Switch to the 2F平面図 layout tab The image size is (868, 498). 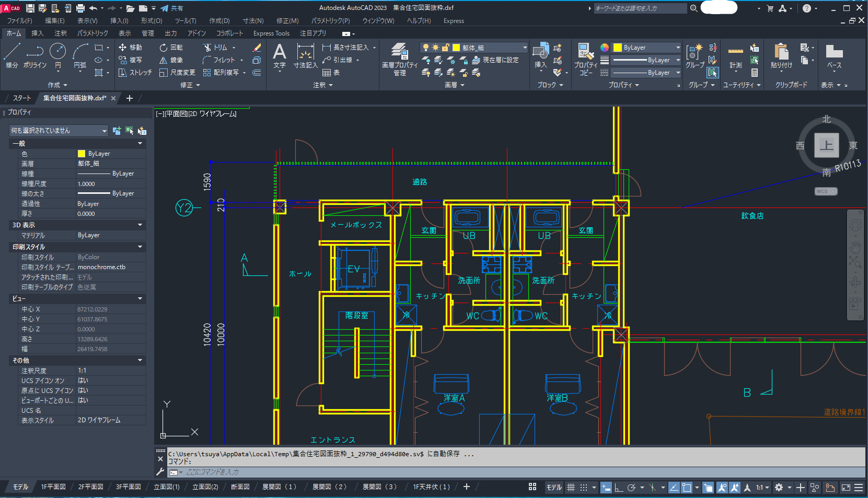(91, 487)
